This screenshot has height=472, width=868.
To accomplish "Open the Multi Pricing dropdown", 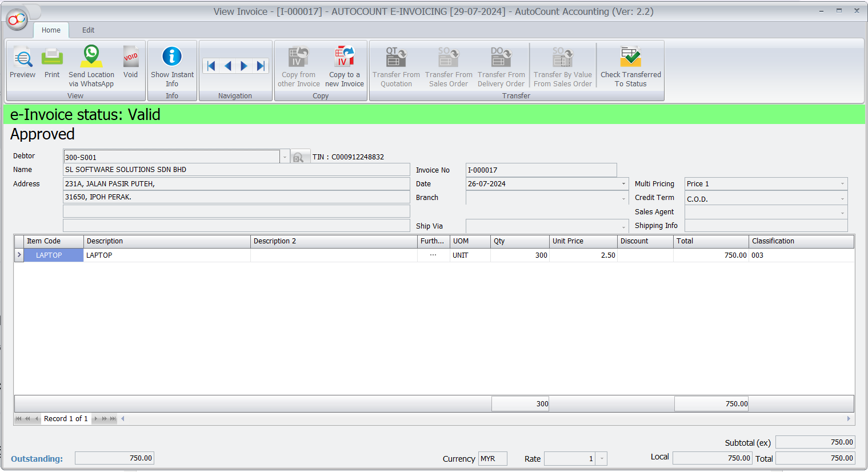I will (x=843, y=183).
